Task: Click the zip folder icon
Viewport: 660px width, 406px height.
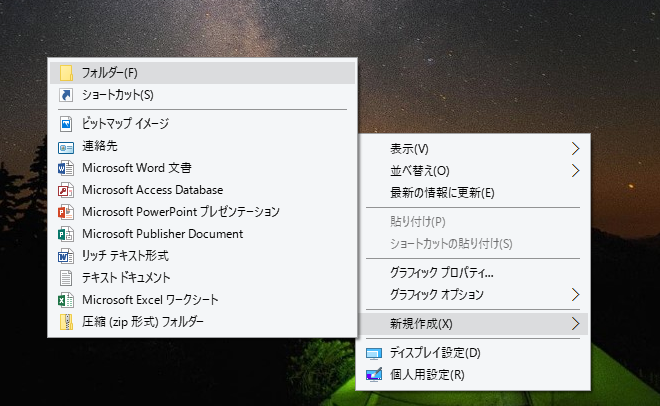Action: point(66,322)
